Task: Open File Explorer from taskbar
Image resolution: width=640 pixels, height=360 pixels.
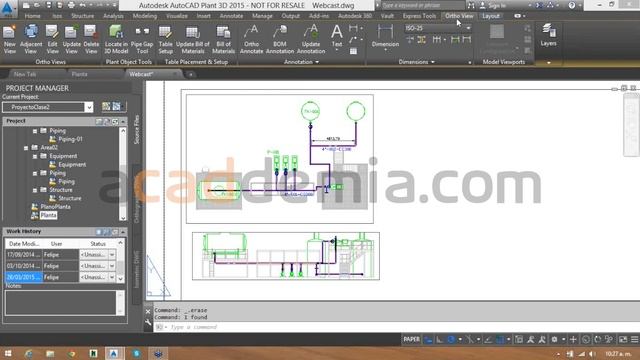Action: 50,353
